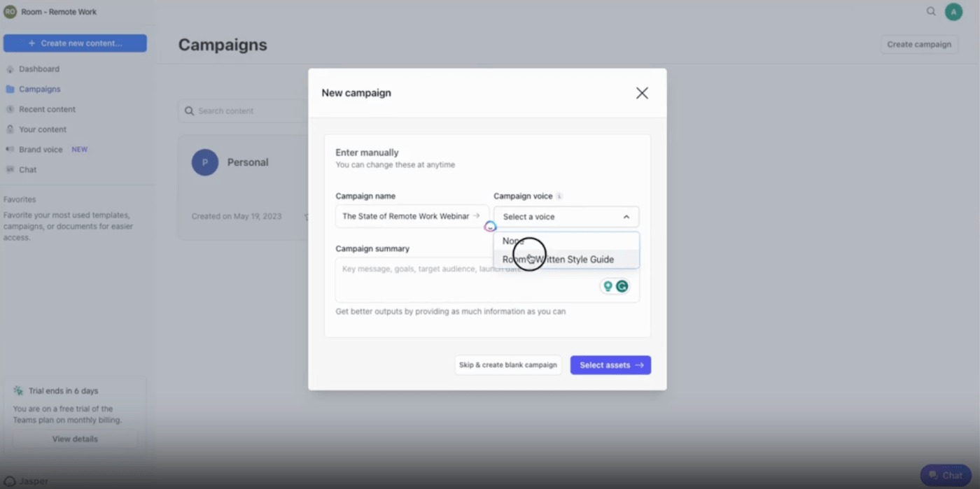Click the 'Trial ends in 6 days' text
This screenshot has height=489, width=980.
63,391
